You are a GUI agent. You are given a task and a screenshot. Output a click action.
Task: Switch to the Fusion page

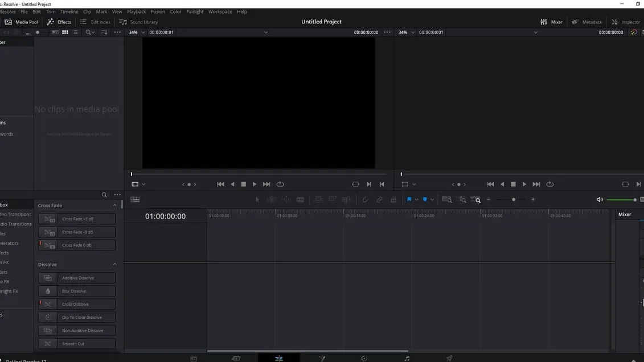click(322, 358)
